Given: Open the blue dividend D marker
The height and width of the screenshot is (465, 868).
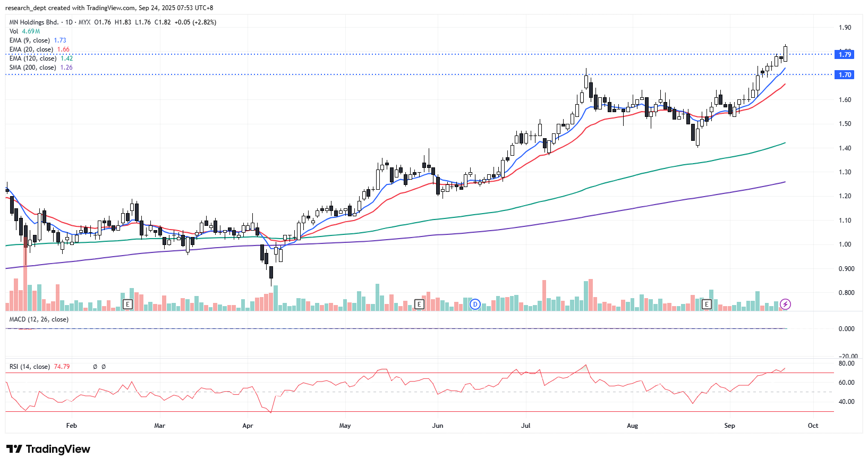Looking at the screenshot, I should [x=475, y=305].
